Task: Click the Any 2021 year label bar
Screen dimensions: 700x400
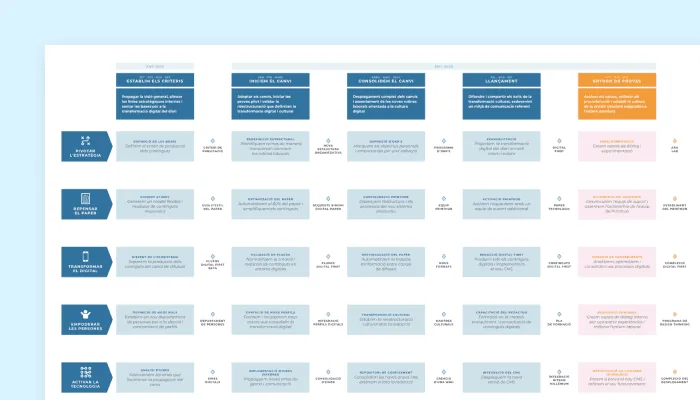Action: click(155, 67)
